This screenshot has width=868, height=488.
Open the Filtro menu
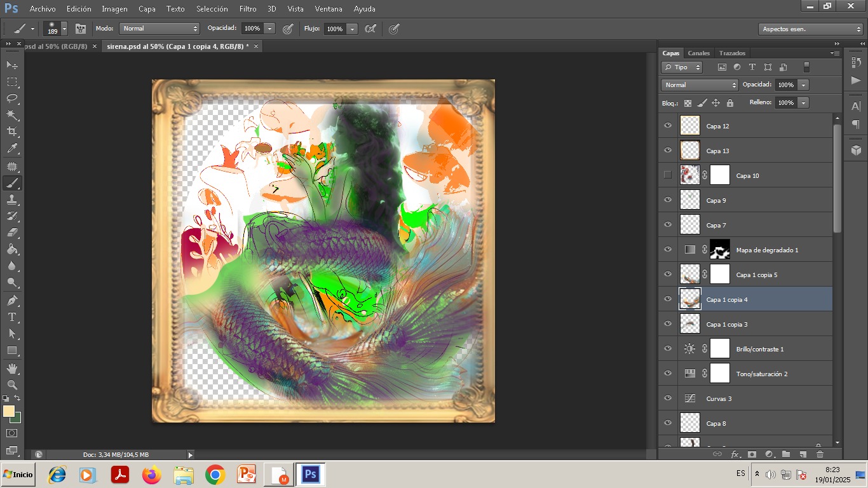[x=248, y=9]
